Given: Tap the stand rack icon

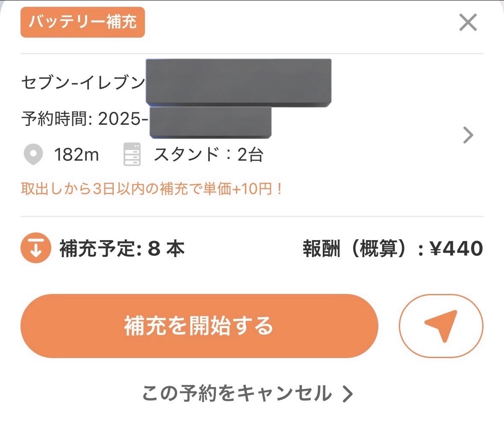Looking at the screenshot, I should point(132,155).
